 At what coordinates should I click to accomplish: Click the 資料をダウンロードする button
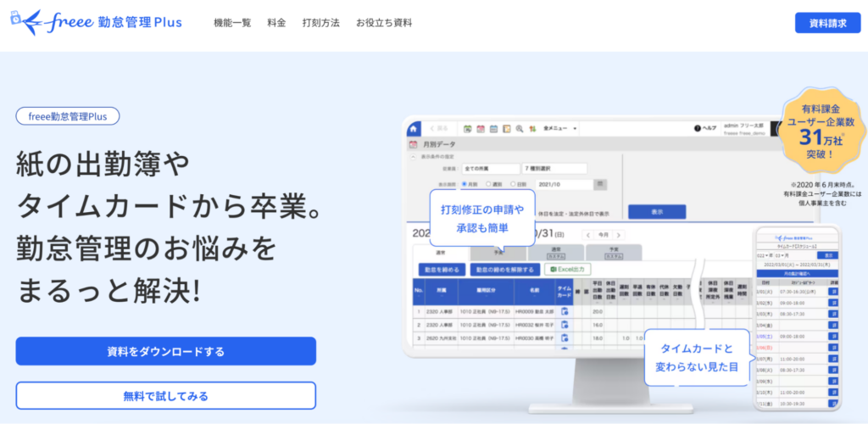pos(165,351)
